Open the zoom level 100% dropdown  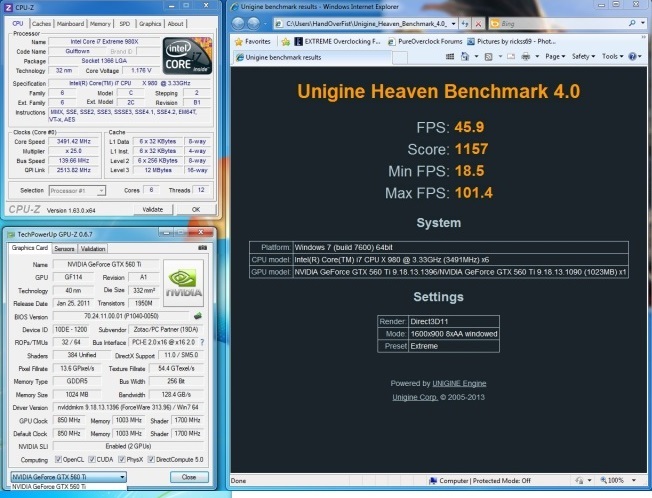pos(633,481)
